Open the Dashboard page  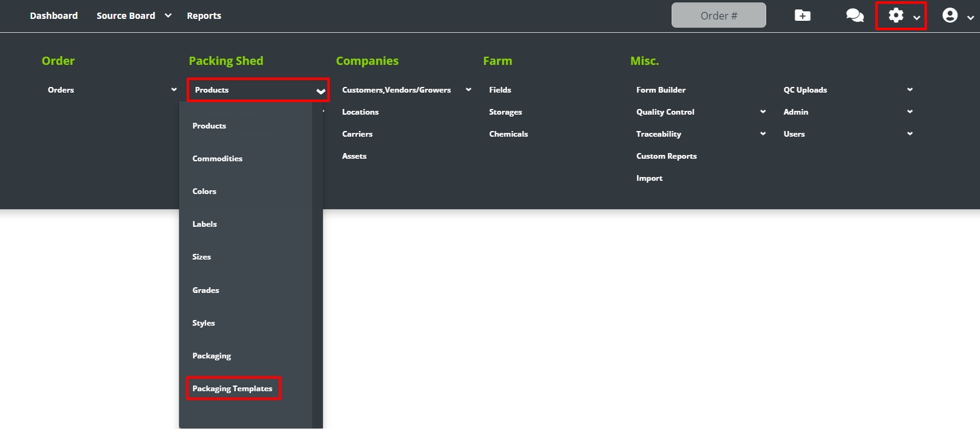pos(54,16)
